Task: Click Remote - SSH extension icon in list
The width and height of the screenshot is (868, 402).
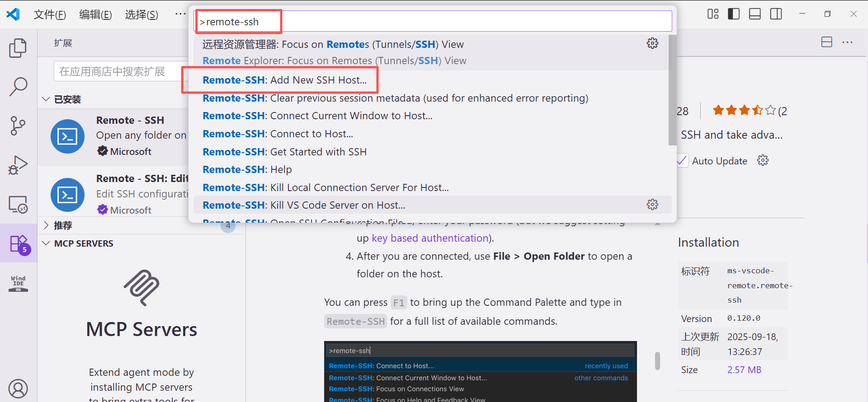Action: 68,136
